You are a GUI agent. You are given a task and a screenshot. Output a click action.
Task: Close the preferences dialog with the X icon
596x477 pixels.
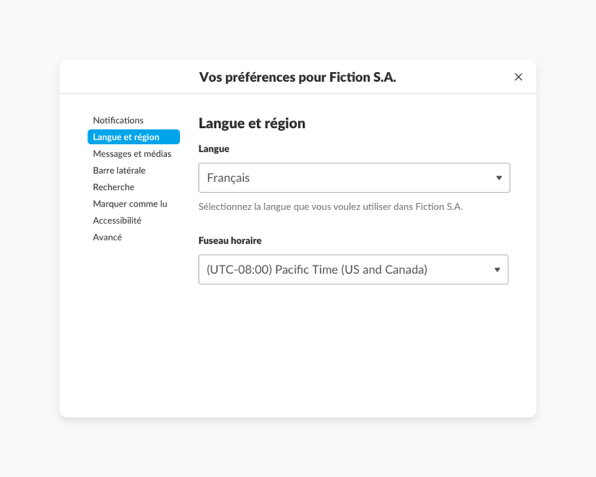tap(518, 77)
